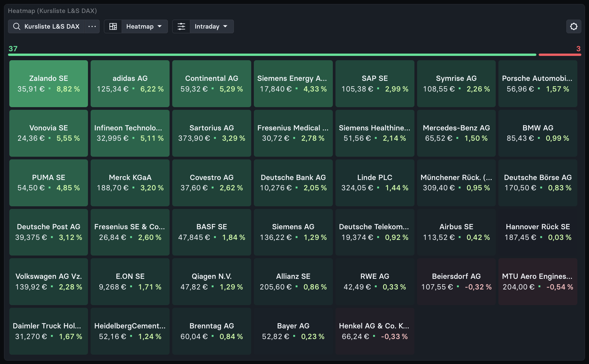The width and height of the screenshot is (589, 364).
Task: Select the Fresenius Medical tile
Action: tap(293, 133)
